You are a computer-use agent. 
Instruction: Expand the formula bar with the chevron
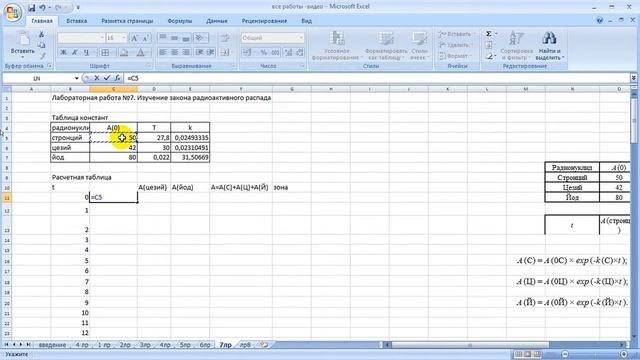click(633, 78)
